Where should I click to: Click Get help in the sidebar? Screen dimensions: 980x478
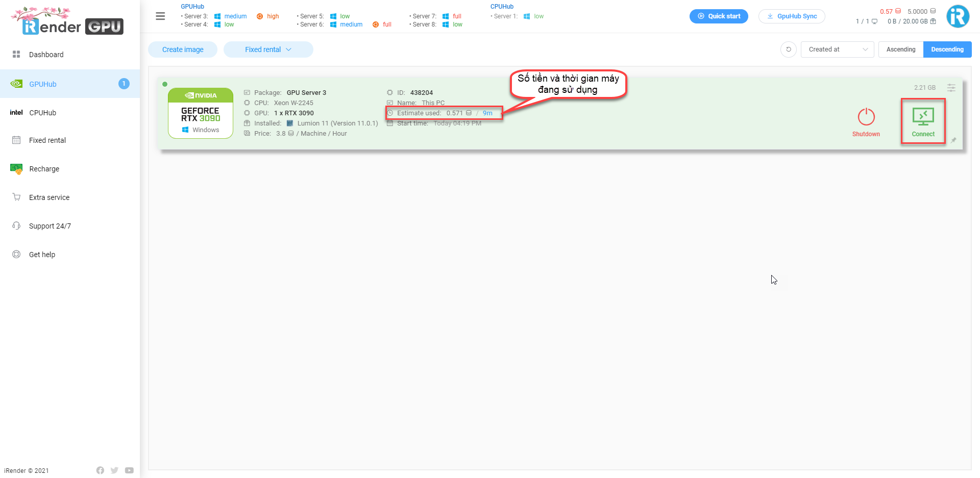[70, 255]
